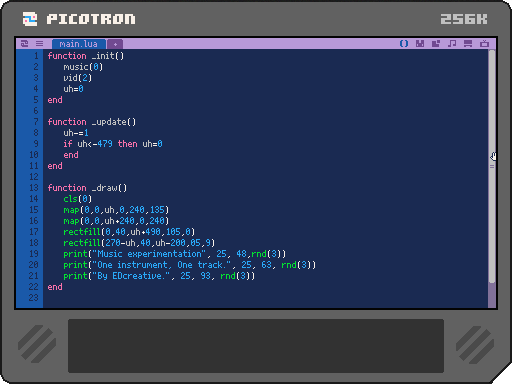Click line number 12 in the gutter
The height and width of the screenshot is (384, 512).
tap(34, 177)
